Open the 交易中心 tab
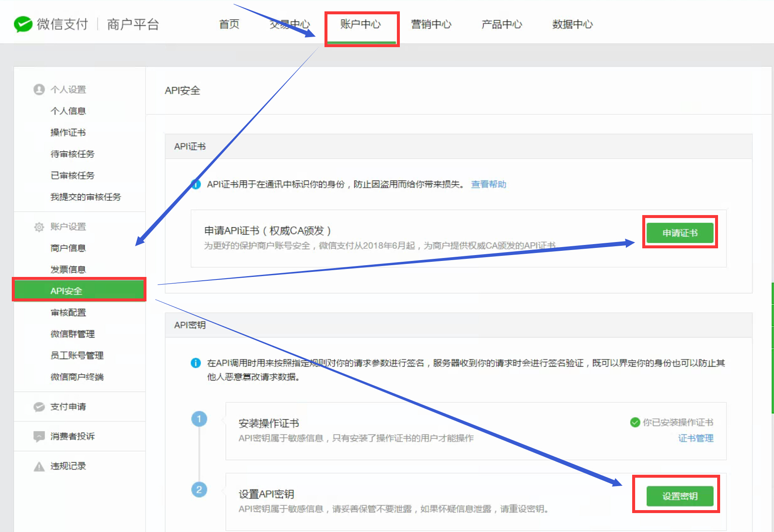This screenshot has height=532, width=774. tap(290, 24)
